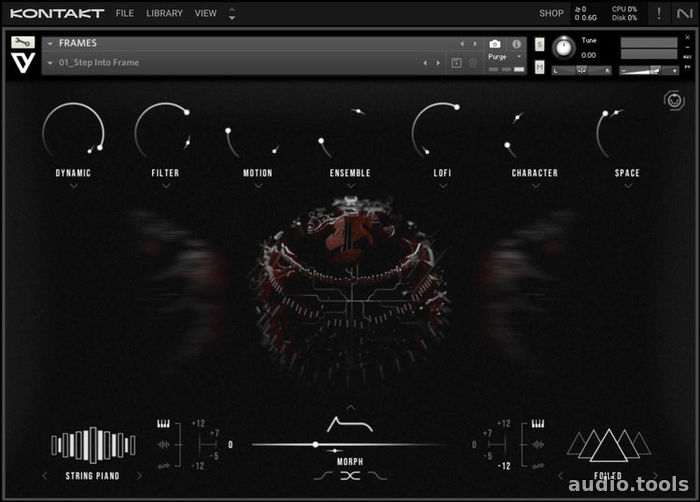Expand the Motion chevron
Image resolution: width=700 pixels, height=502 pixels.
click(x=258, y=185)
